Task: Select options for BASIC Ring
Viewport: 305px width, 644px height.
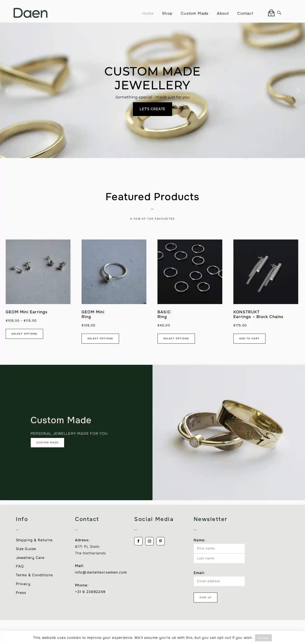Action: pos(176,339)
